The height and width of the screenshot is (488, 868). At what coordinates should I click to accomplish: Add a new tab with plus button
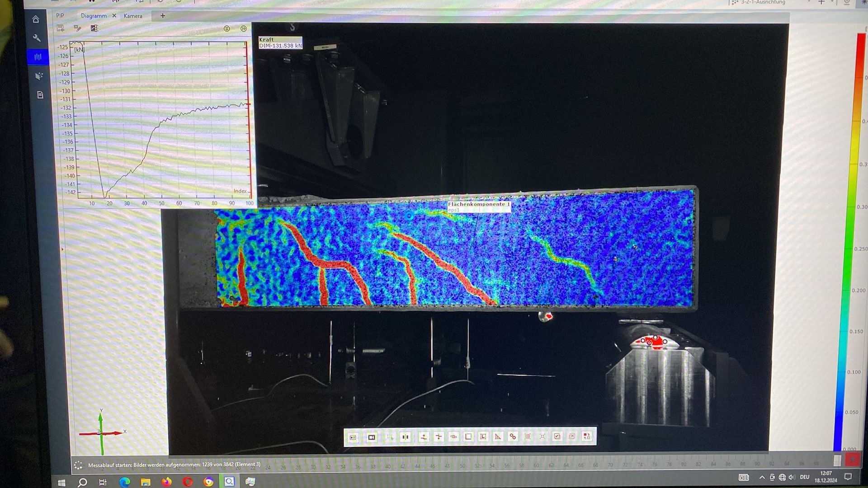(x=163, y=16)
